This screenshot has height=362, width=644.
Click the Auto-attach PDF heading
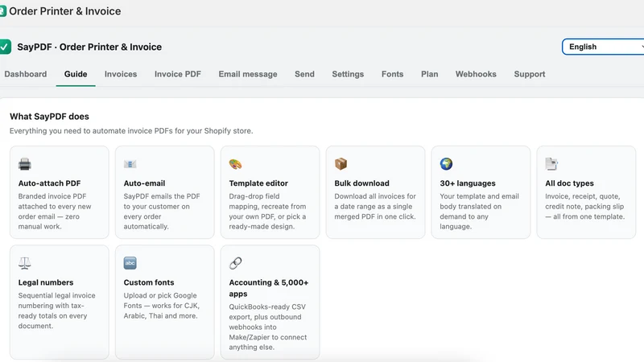tap(49, 183)
